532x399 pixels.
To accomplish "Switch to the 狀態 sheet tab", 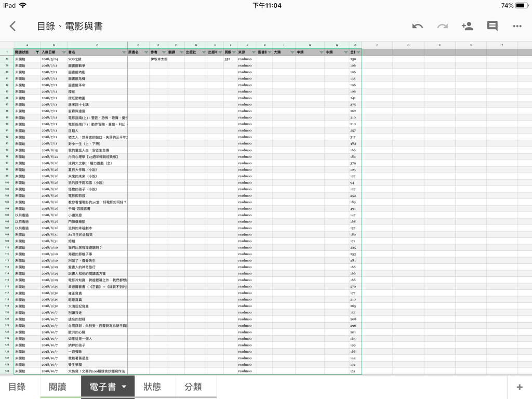I will point(152,387).
